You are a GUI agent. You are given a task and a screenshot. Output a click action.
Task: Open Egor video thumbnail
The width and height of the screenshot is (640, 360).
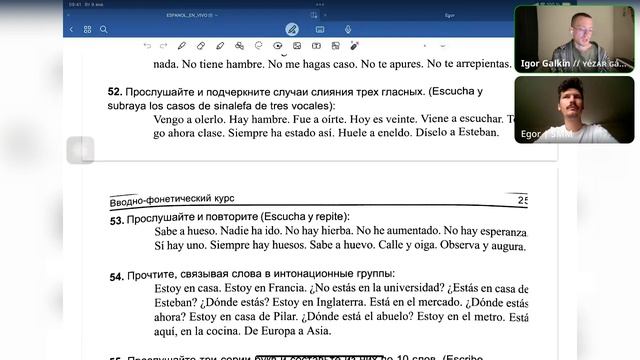tap(574, 110)
